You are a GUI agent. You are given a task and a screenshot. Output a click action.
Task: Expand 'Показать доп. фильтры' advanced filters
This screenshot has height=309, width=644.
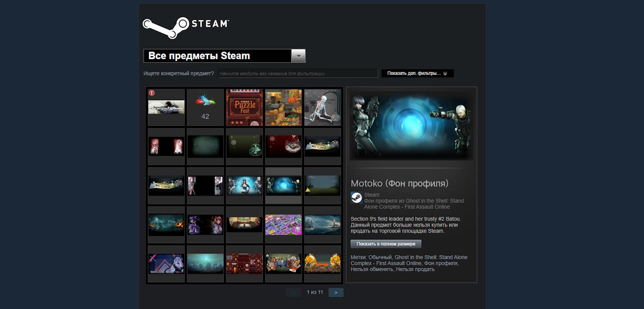(x=417, y=73)
